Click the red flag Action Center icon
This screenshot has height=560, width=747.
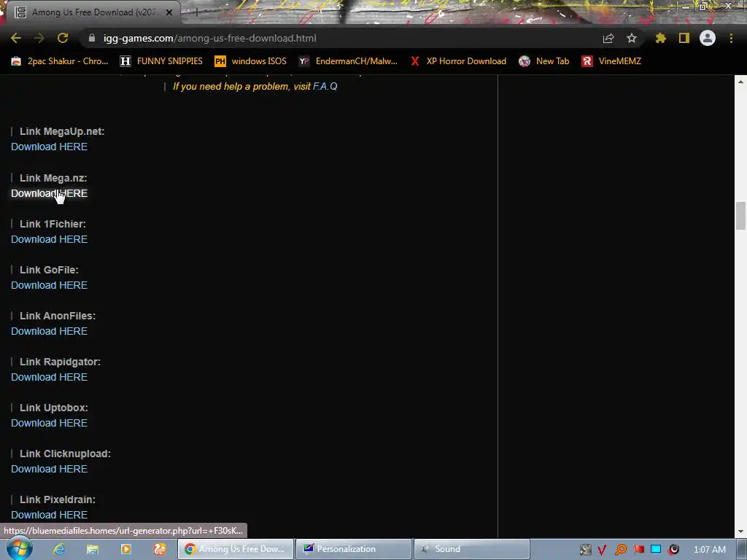(638, 550)
